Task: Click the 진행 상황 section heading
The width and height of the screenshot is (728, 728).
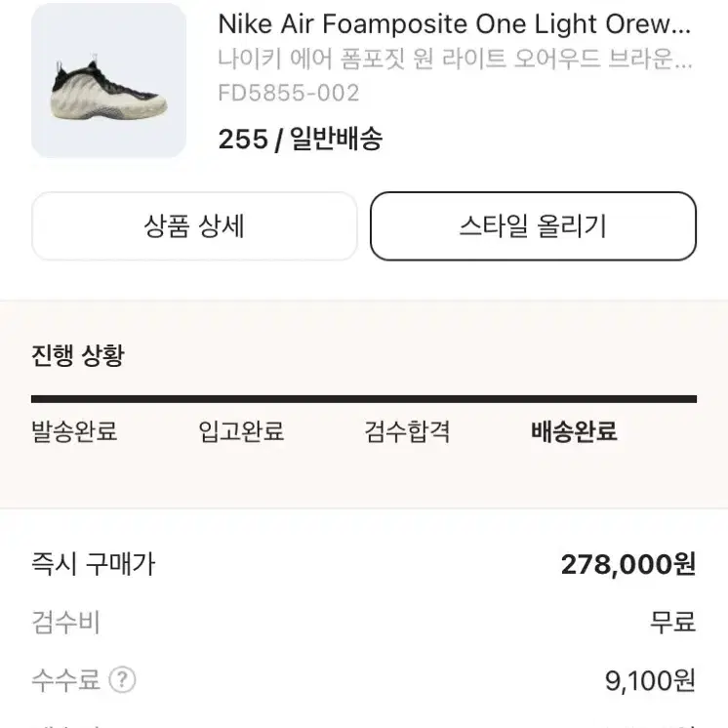Action: pos(78,355)
